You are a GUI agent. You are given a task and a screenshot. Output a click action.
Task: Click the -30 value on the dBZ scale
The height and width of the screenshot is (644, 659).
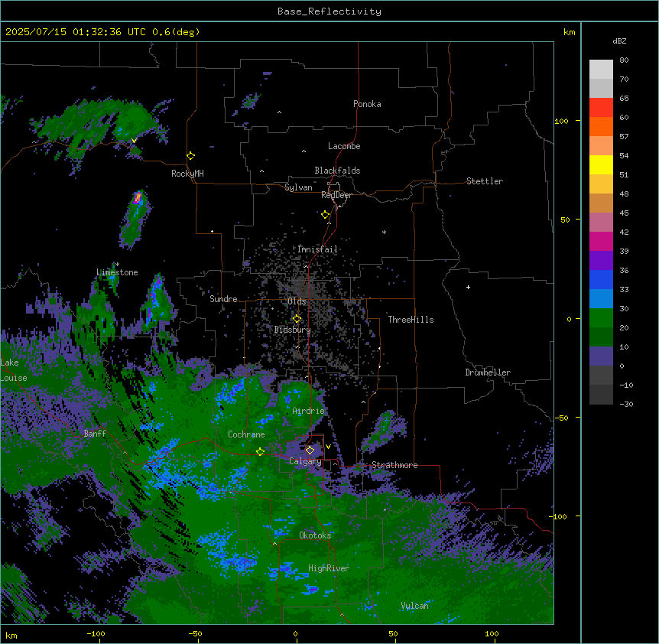626,404
